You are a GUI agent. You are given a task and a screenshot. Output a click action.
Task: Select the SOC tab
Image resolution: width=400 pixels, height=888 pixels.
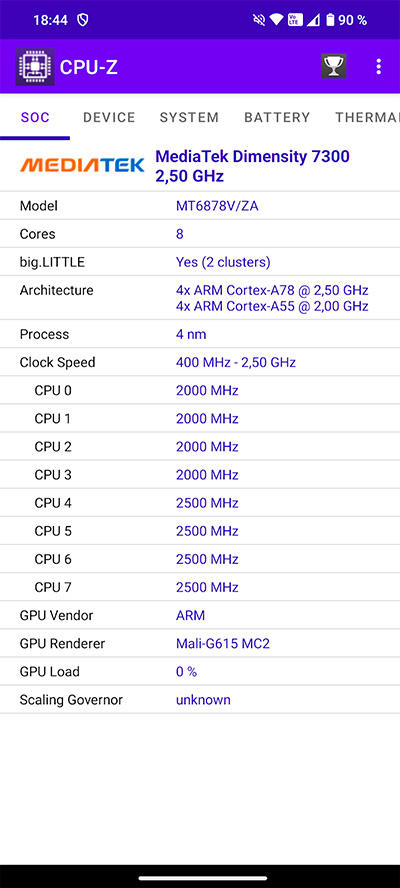tap(35, 118)
